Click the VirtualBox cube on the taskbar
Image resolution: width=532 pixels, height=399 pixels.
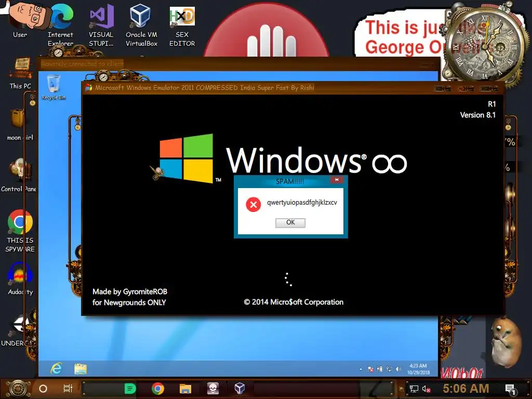[240, 388]
